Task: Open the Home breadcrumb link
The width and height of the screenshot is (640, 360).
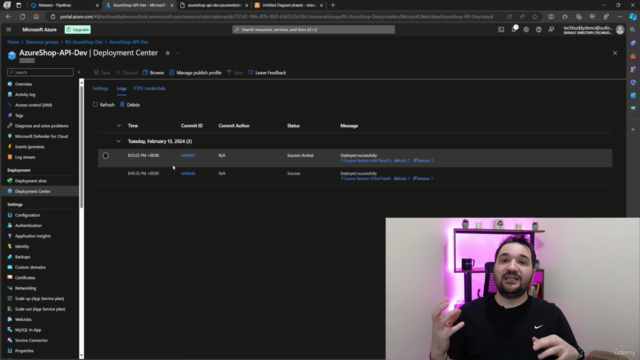Action: 13,42
